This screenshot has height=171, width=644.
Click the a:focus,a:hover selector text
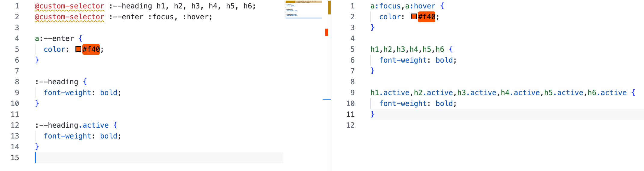pos(403,6)
